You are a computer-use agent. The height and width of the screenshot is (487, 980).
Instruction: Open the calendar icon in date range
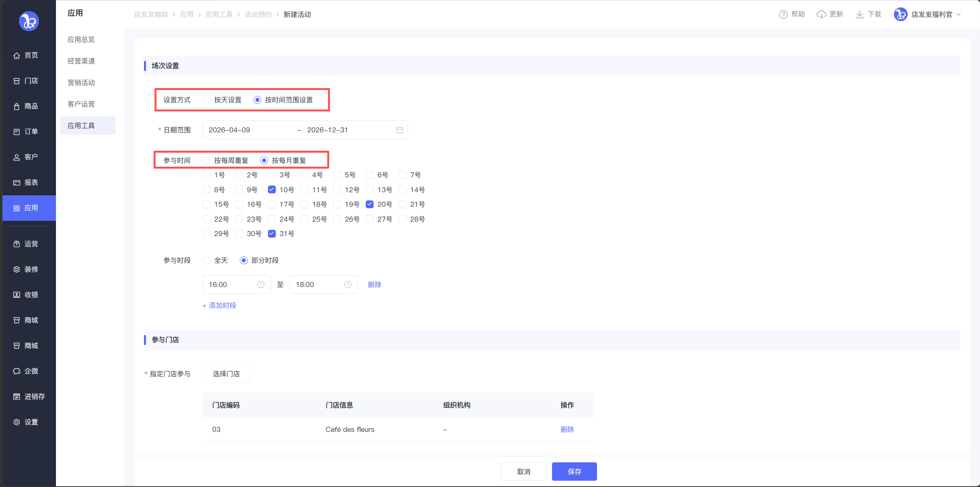click(399, 130)
